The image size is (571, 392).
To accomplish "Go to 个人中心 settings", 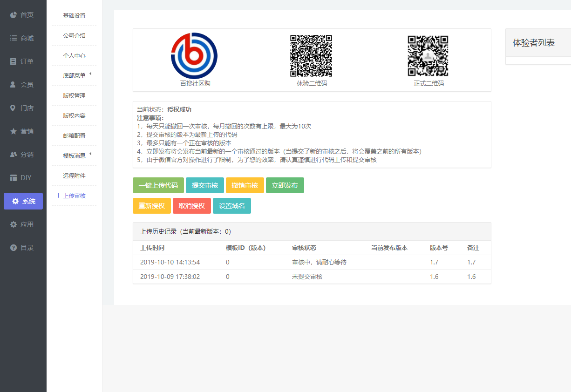I will pos(75,56).
